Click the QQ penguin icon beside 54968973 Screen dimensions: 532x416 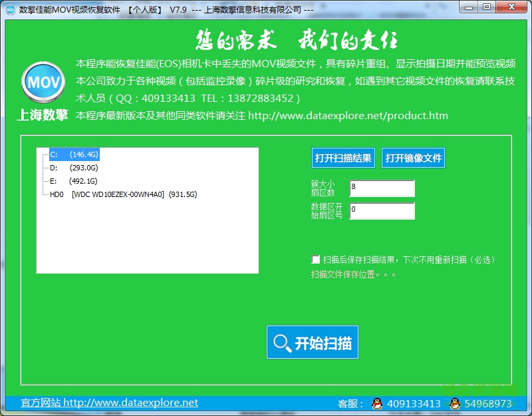point(456,404)
